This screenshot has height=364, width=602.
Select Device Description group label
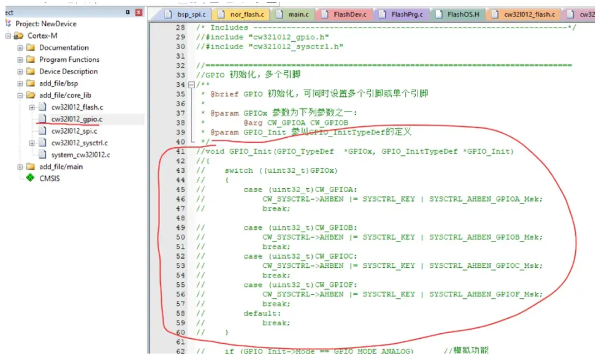[68, 72]
